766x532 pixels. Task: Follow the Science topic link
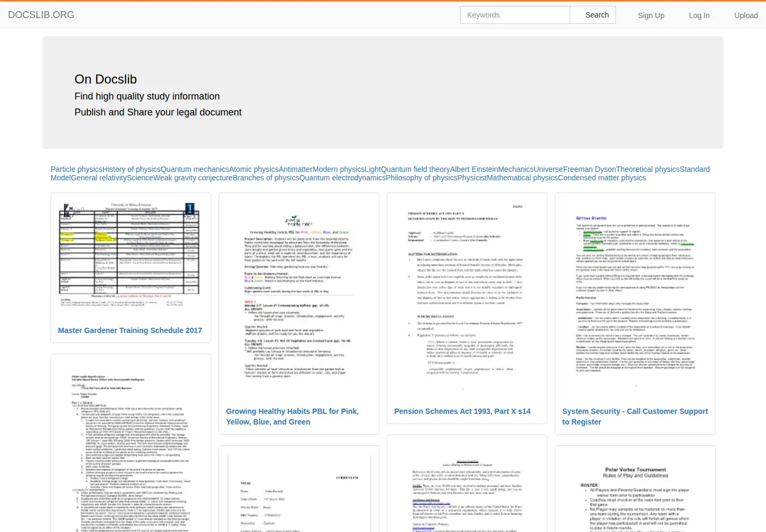[140, 178]
